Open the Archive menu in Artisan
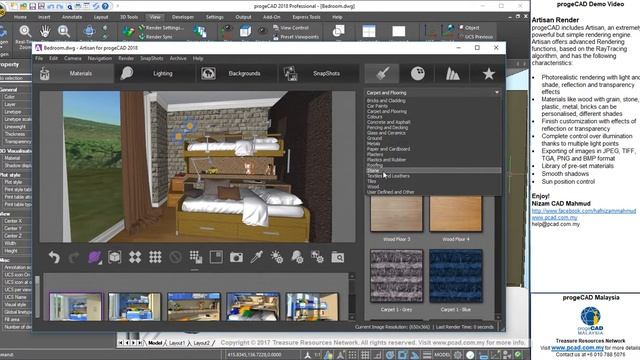This screenshot has height=360, width=640. 178,58
